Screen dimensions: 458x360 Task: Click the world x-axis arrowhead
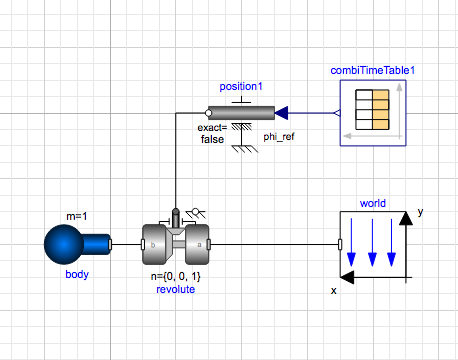(347, 277)
